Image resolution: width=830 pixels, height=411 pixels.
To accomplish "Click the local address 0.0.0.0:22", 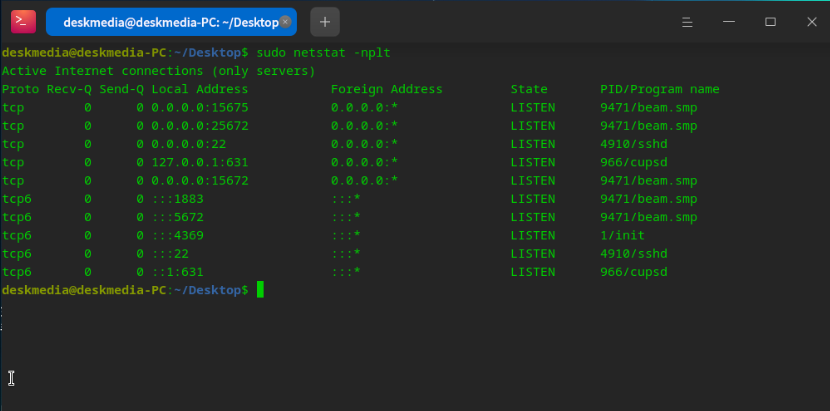I will [x=188, y=144].
